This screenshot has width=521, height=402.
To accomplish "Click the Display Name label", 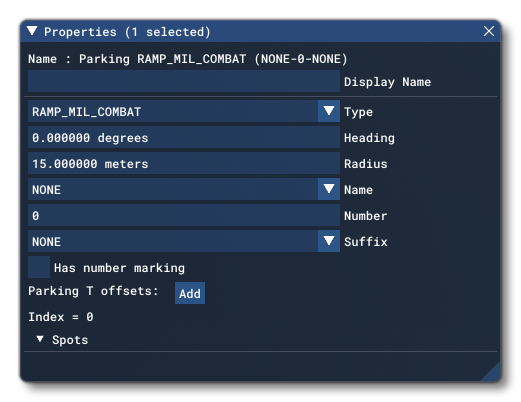I will [x=387, y=82].
